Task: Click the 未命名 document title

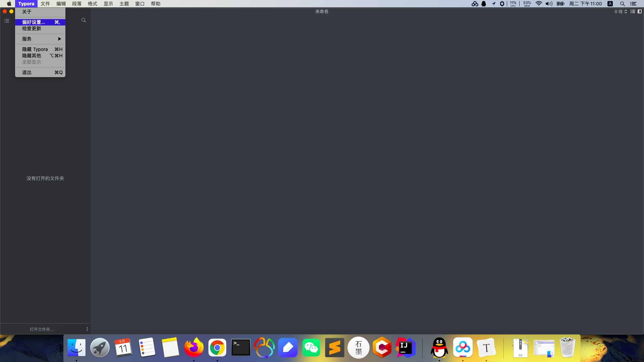Action: point(322,11)
